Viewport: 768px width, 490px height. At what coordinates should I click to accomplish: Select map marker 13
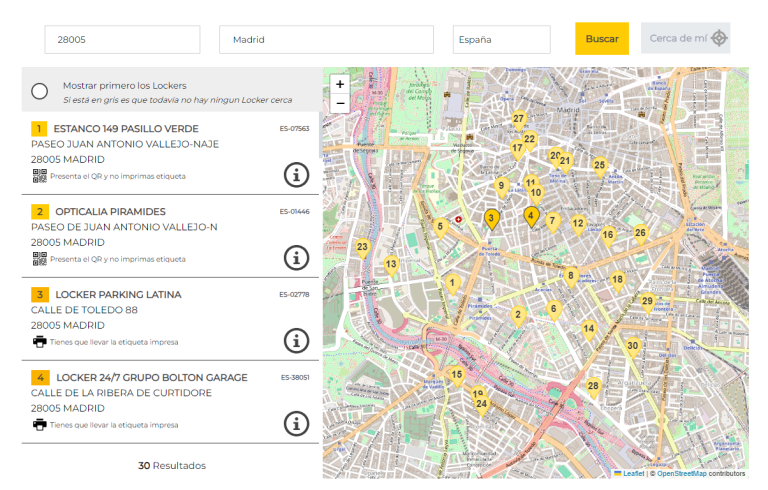click(x=391, y=266)
